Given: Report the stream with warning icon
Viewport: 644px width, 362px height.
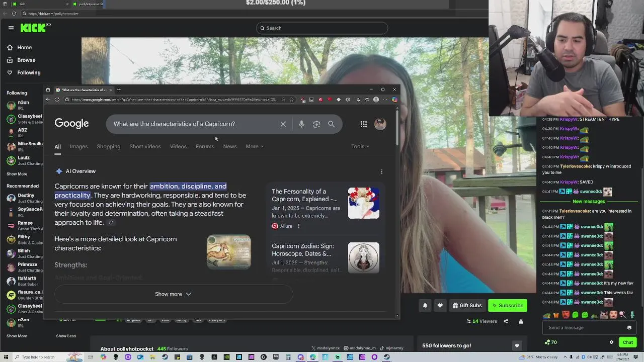Looking at the screenshot, I should 521,321.
